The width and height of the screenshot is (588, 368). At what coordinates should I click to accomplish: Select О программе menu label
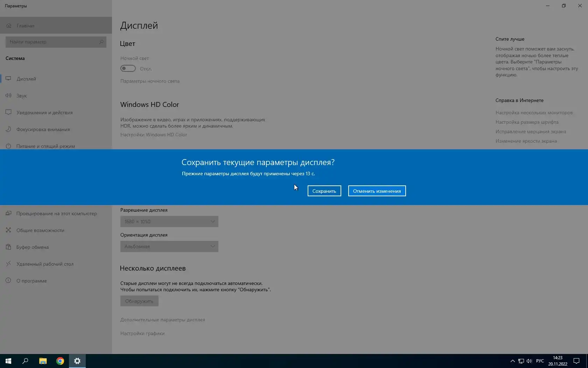pos(31,281)
